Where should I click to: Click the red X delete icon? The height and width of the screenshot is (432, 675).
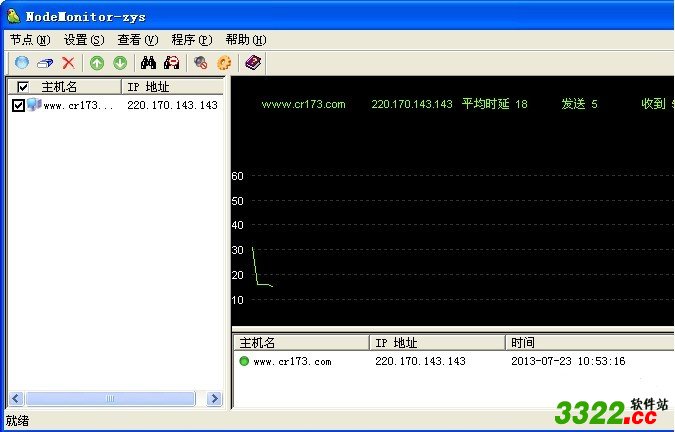click(x=68, y=63)
